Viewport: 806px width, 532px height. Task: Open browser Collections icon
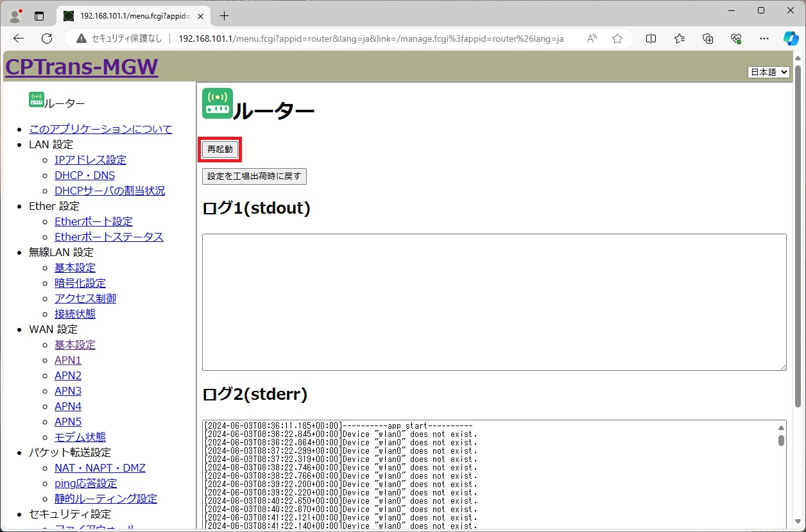(708, 39)
